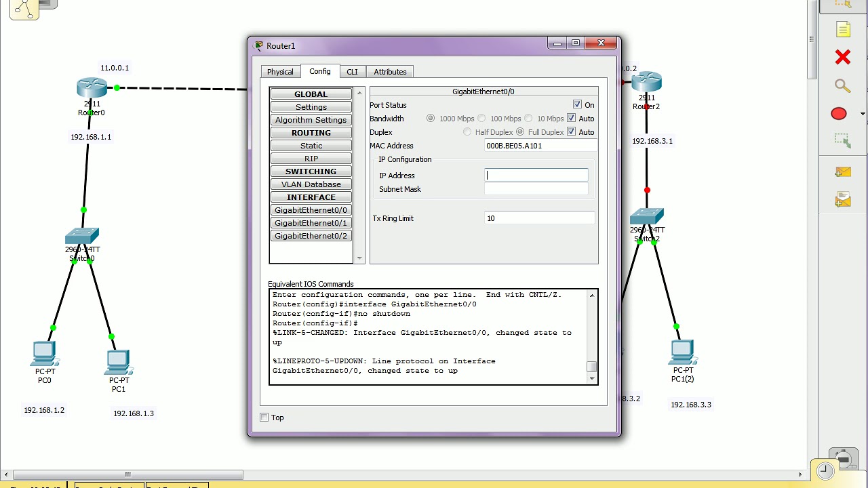Click the 11.0.0.1 label
This screenshot has height=488, width=868.
tap(115, 68)
